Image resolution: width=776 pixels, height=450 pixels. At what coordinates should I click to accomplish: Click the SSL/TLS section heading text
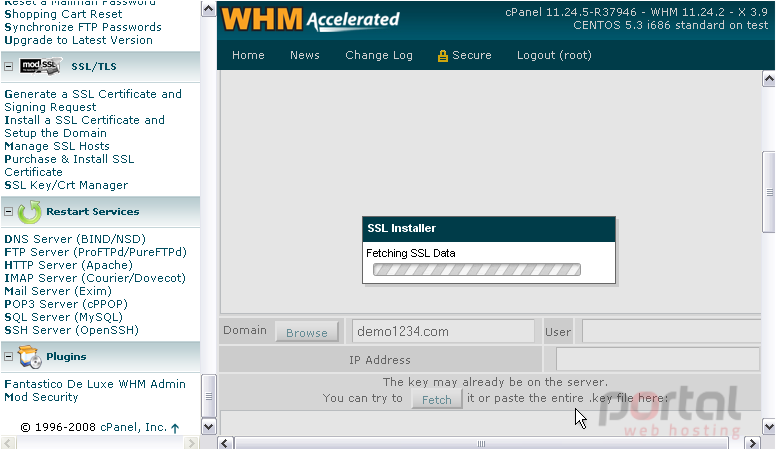click(x=94, y=66)
